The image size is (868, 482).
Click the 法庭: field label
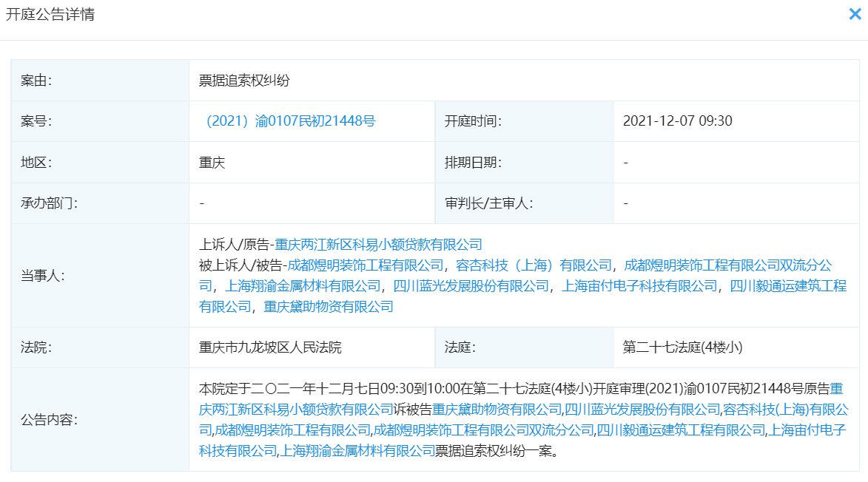click(460, 347)
